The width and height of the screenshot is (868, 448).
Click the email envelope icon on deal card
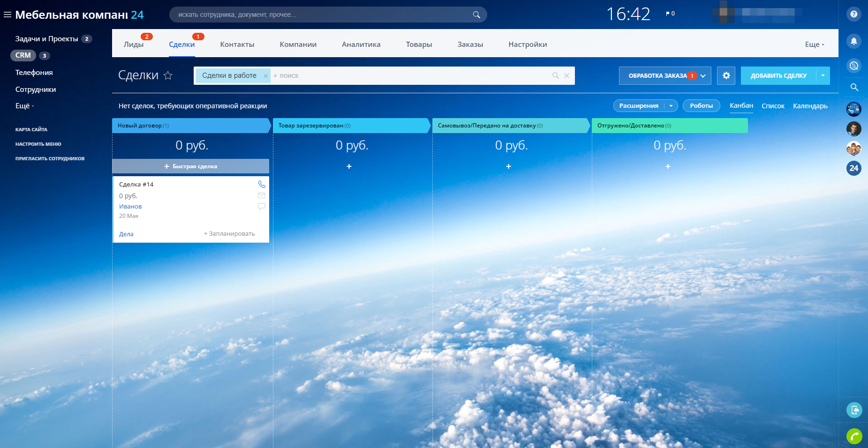click(x=262, y=195)
